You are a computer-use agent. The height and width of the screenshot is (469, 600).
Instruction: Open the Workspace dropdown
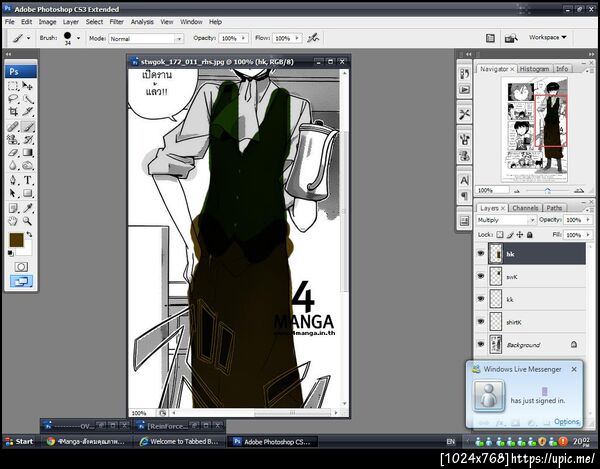(547, 37)
